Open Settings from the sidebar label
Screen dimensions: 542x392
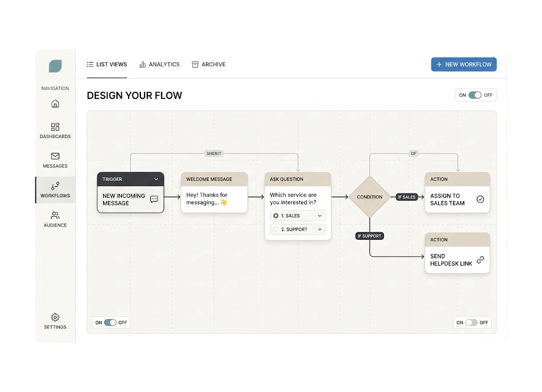55,327
